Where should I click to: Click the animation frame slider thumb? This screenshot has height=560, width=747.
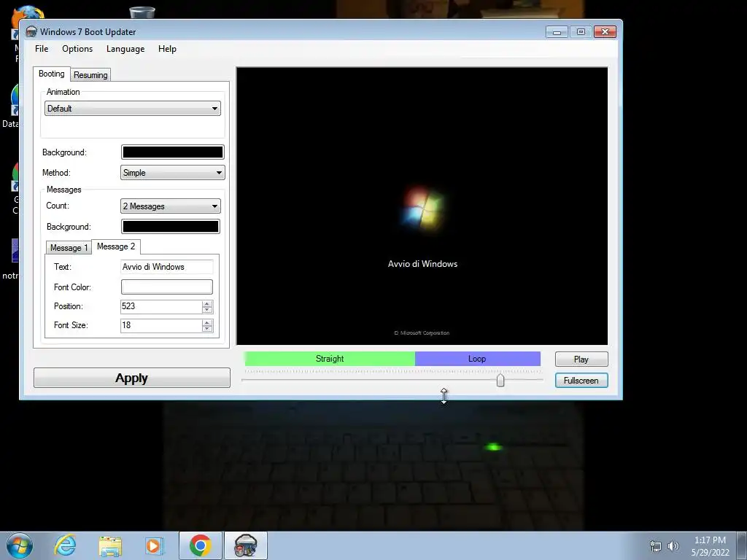(500, 380)
